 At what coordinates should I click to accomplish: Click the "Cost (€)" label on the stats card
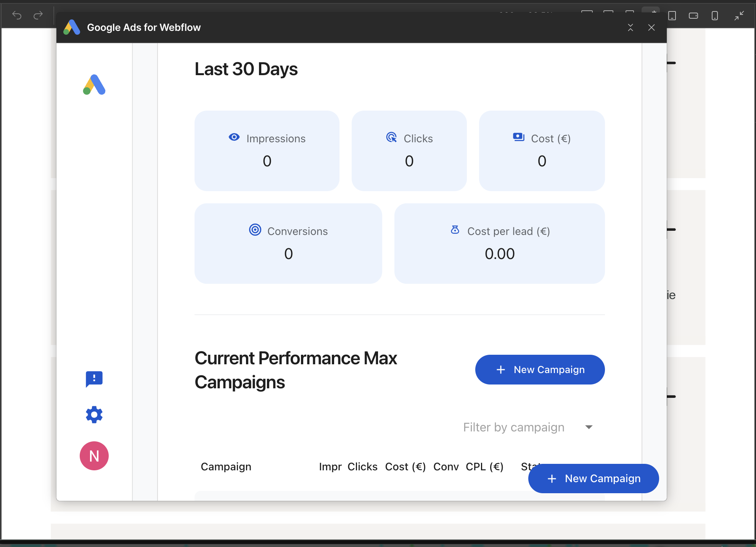coord(551,138)
